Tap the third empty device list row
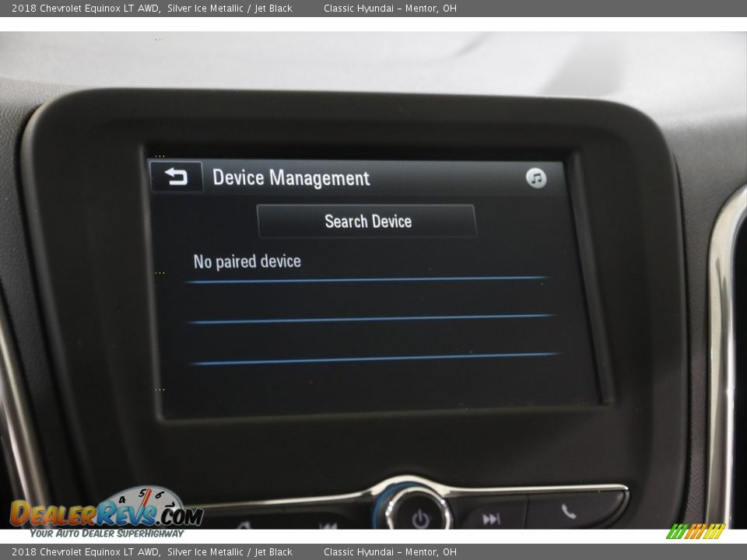This screenshot has width=747, height=560. (x=373, y=339)
